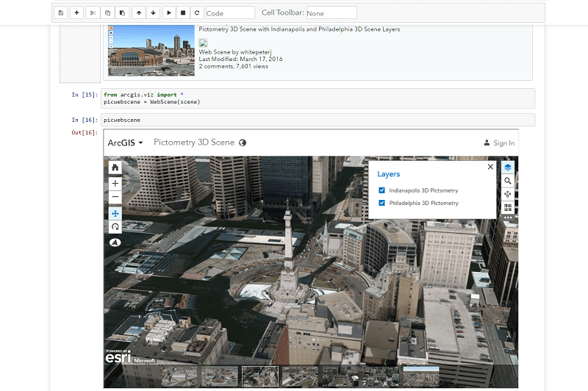
Task: Open the Basemap gallery grid icon
Action: tap(508, 208)
